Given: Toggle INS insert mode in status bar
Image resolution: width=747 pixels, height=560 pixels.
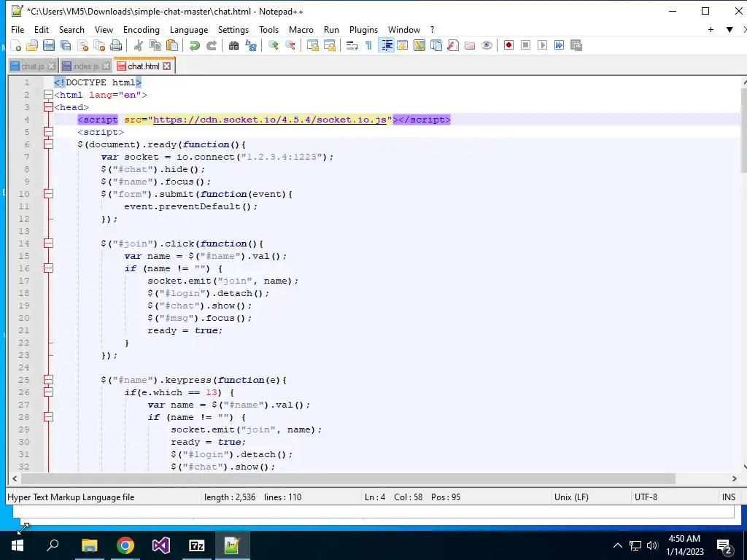Looking at the screenshot, I should 729,497.
